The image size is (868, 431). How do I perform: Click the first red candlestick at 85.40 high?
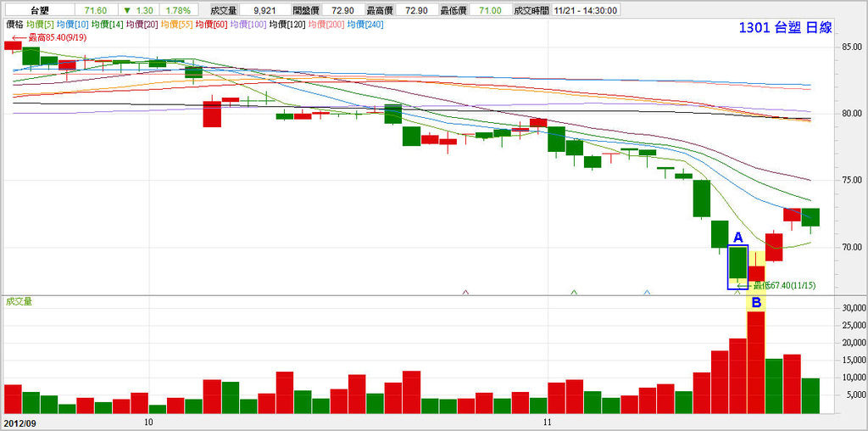pyautogui.click(x=13, y=46)
